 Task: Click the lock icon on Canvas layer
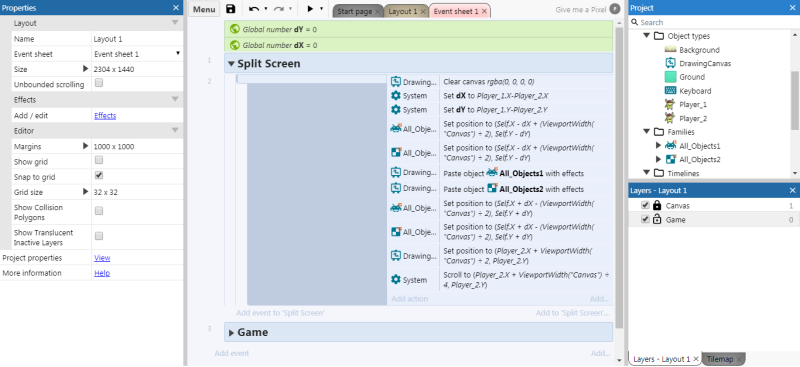[x=657, y=205]
